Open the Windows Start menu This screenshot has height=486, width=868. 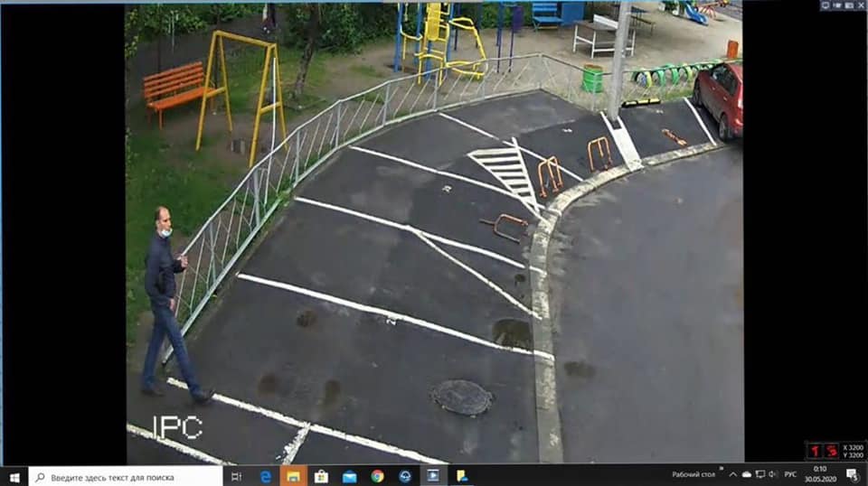coord(14,476)
